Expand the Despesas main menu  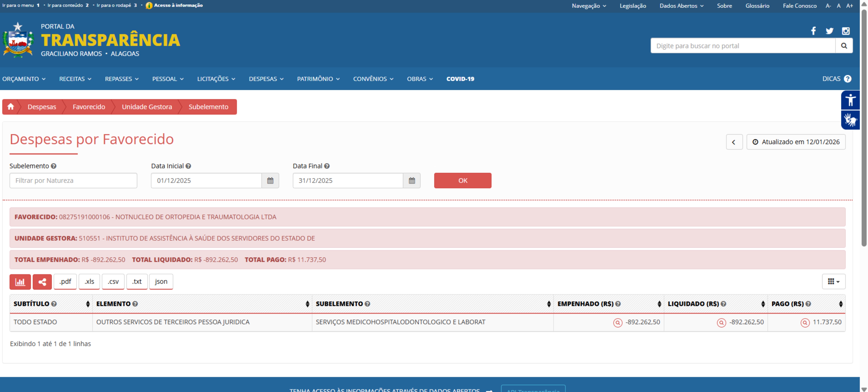(266, 79)
